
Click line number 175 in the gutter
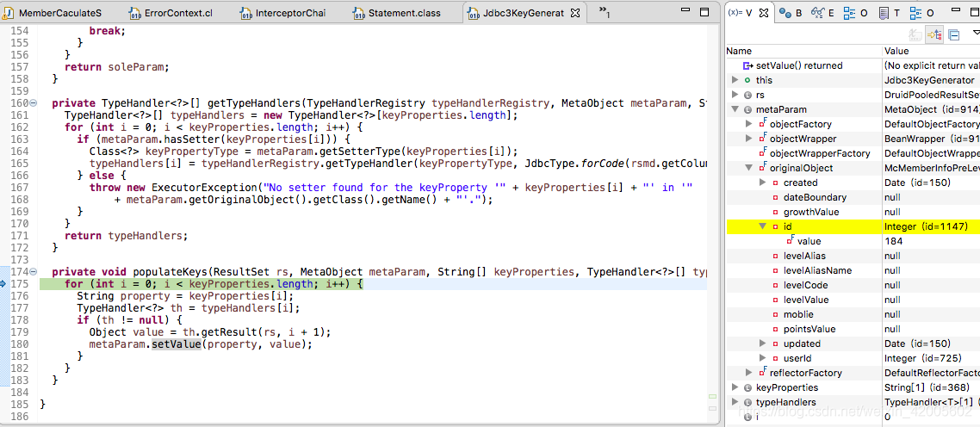click(19, 284)
